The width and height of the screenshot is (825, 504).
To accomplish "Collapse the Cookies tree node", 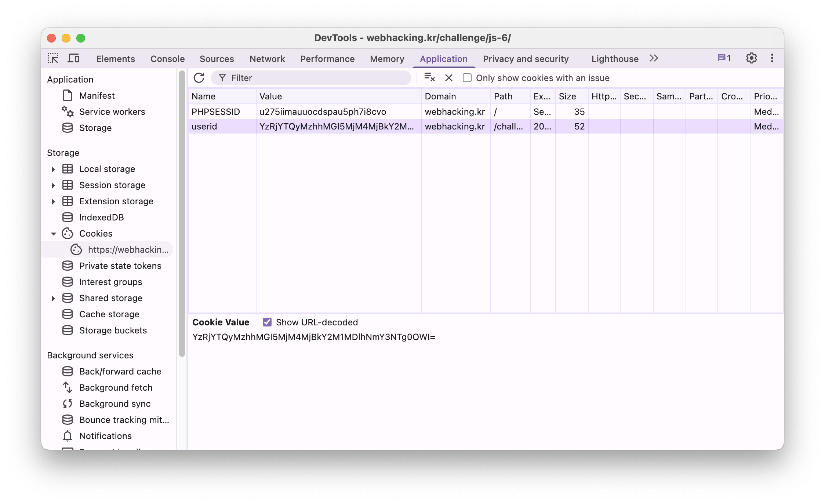I will pos(54,234).
